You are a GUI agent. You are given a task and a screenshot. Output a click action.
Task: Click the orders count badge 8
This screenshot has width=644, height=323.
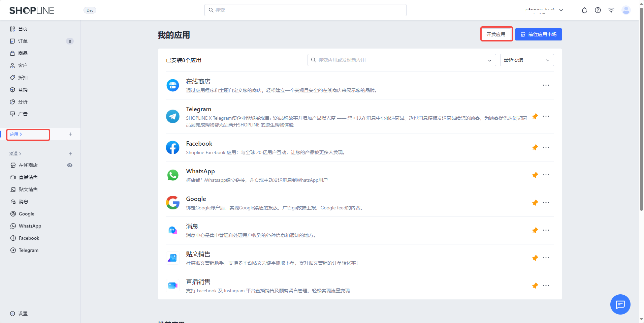[x=70, y=41]
